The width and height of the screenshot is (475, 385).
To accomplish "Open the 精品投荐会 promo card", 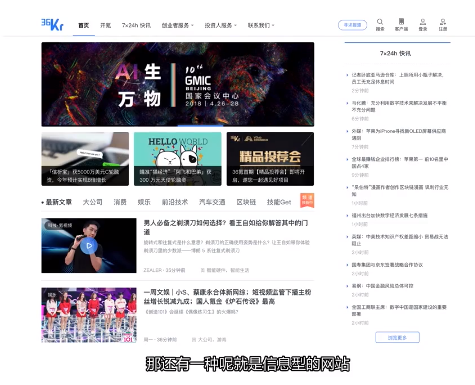I will 270,159.
